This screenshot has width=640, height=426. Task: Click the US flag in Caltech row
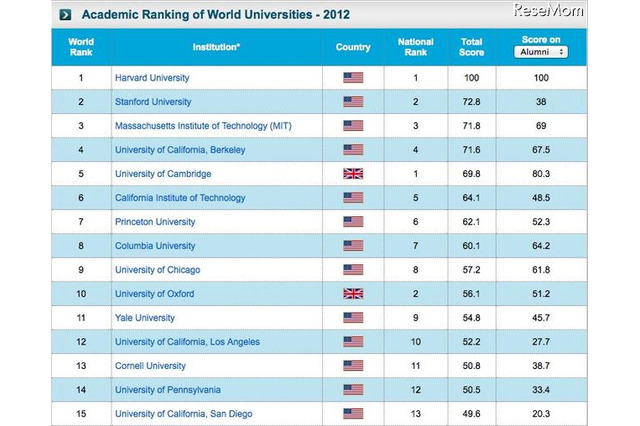(353, 198)
